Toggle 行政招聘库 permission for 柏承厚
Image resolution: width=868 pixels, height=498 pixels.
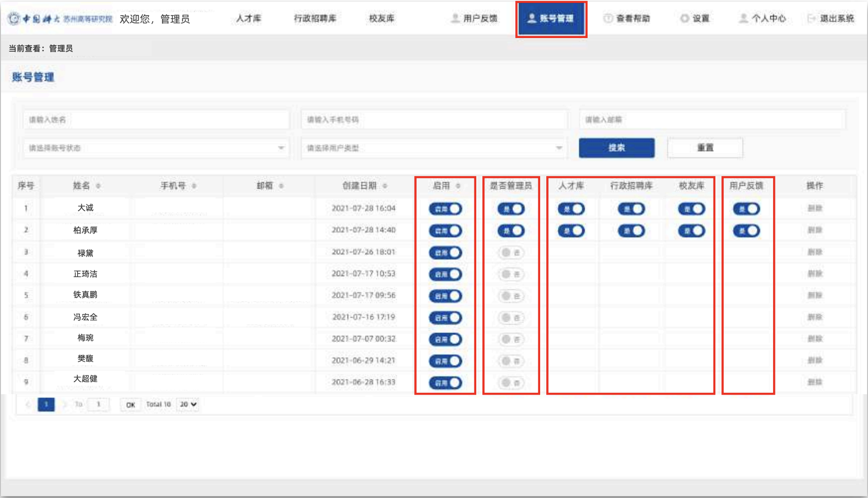point(631,231)
